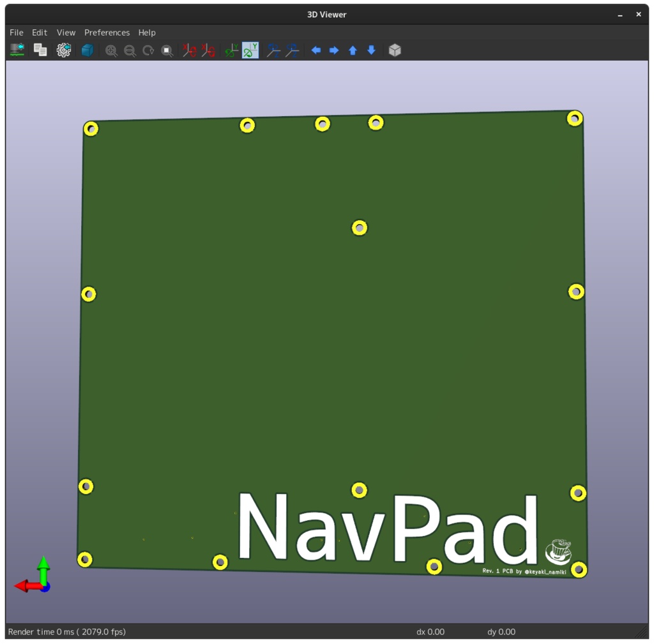The image size is (654, 644).
Task: Rotate the board counterclockwise on Z axis
Action: 291,50
